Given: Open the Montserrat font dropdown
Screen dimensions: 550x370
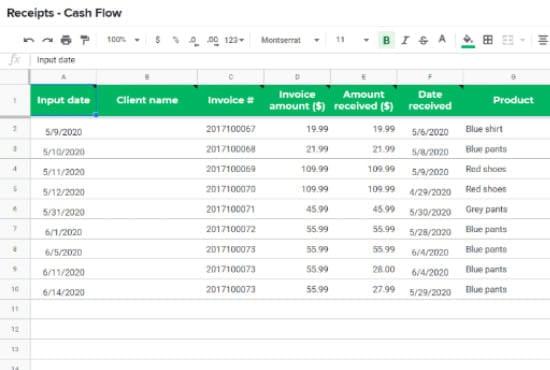Looking at the screenshot, I should tap(290, 40).
